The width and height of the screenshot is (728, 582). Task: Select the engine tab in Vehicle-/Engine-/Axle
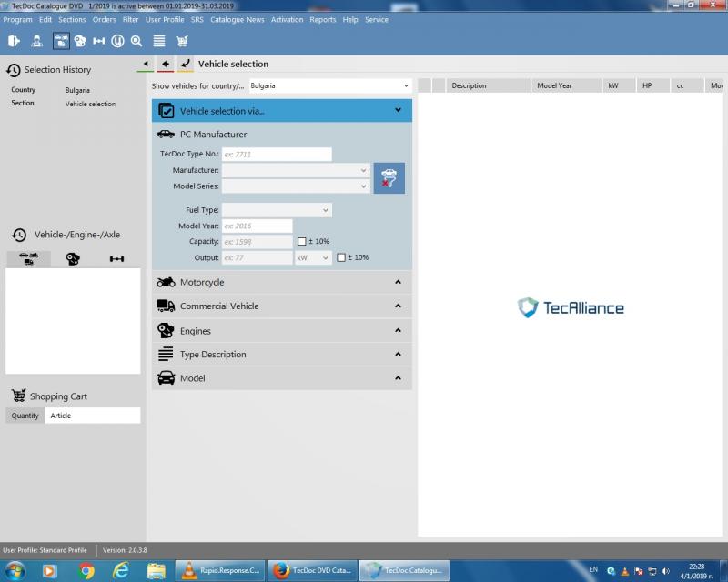73,258
